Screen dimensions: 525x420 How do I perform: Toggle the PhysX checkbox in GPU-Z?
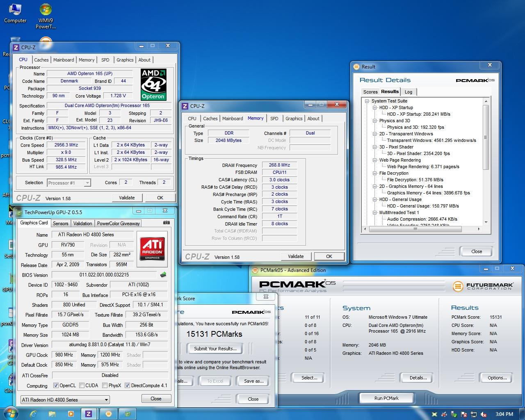coord(105,386)
